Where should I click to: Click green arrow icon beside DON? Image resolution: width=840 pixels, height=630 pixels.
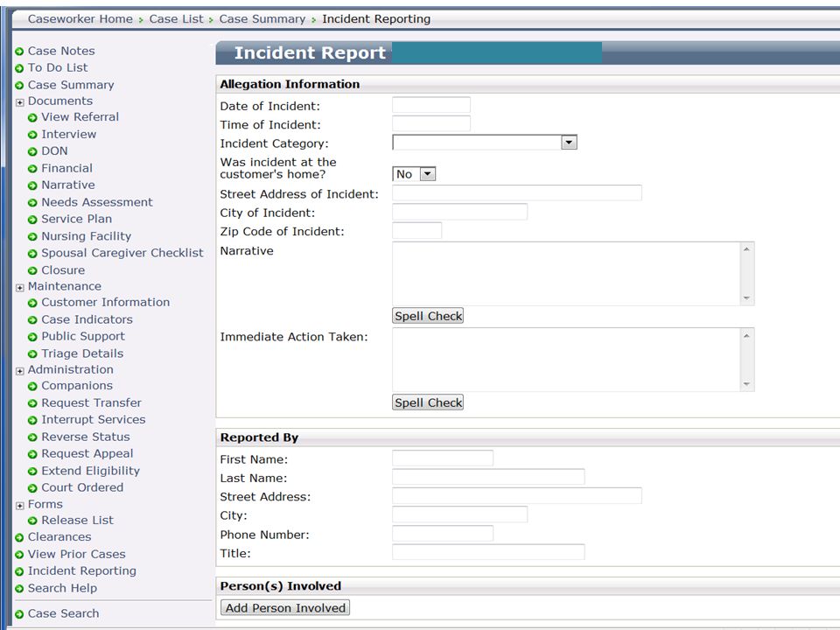(32, 152)
